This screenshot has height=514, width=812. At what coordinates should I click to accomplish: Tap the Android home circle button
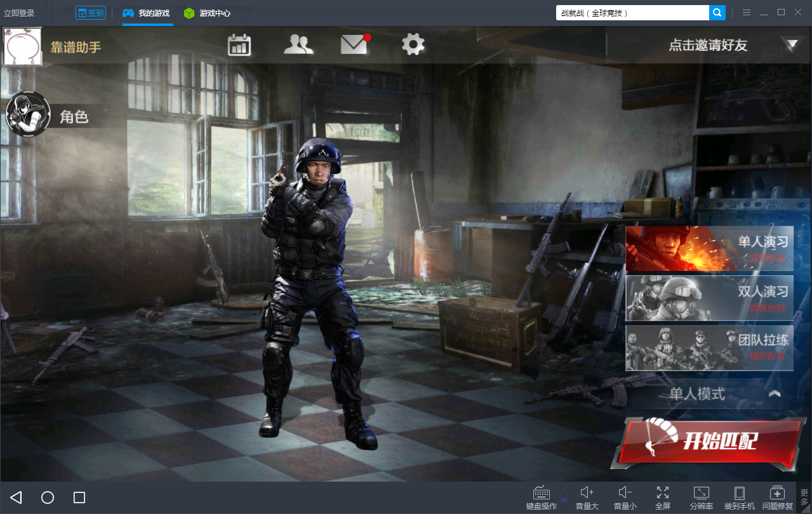pos(48,498)
